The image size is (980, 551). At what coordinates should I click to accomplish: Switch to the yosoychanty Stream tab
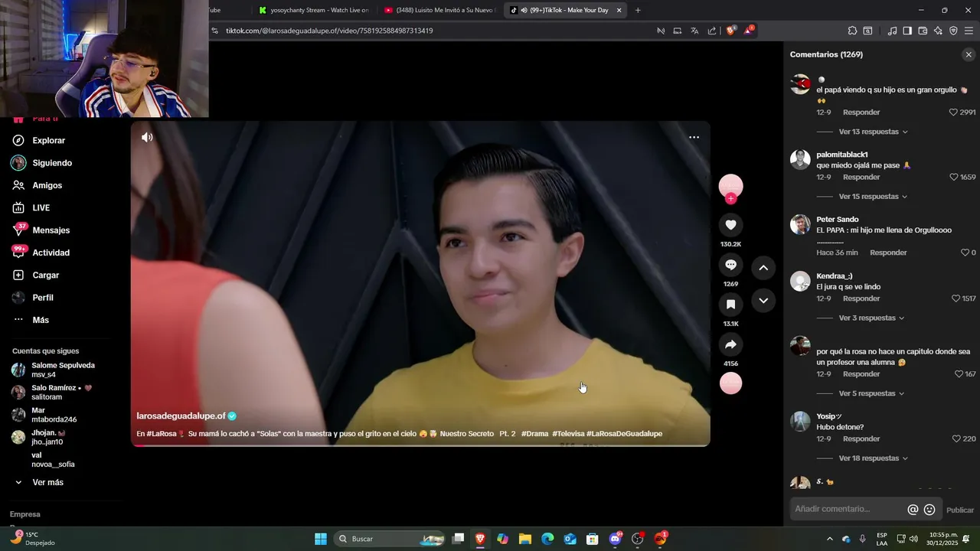pos(314,10)
